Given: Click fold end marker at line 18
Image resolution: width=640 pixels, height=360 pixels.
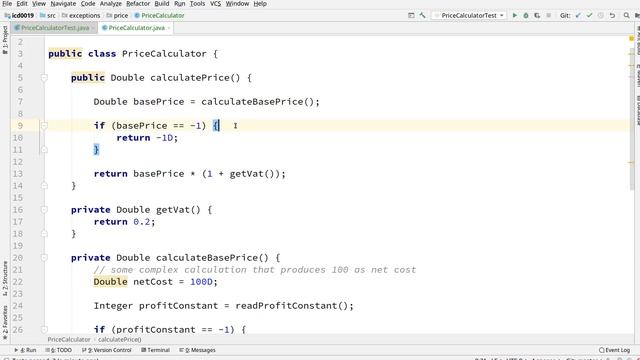Looking at the screenshot, I should coord(44,234).
